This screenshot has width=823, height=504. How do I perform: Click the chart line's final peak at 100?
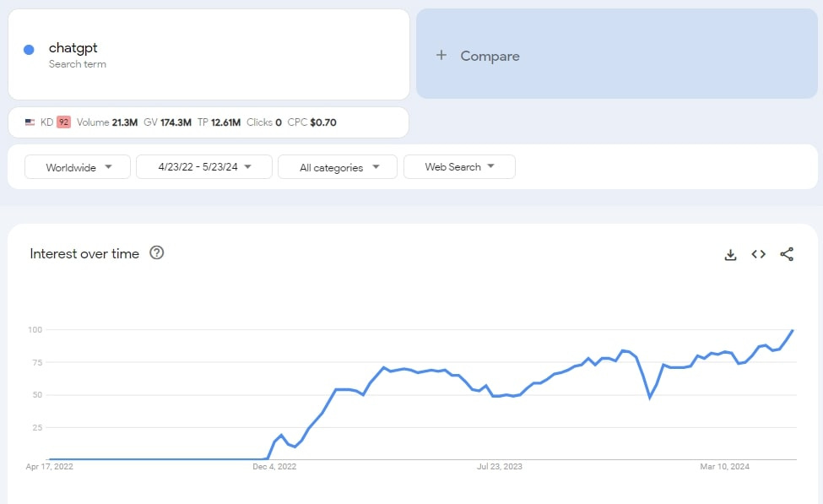point(793,330)
